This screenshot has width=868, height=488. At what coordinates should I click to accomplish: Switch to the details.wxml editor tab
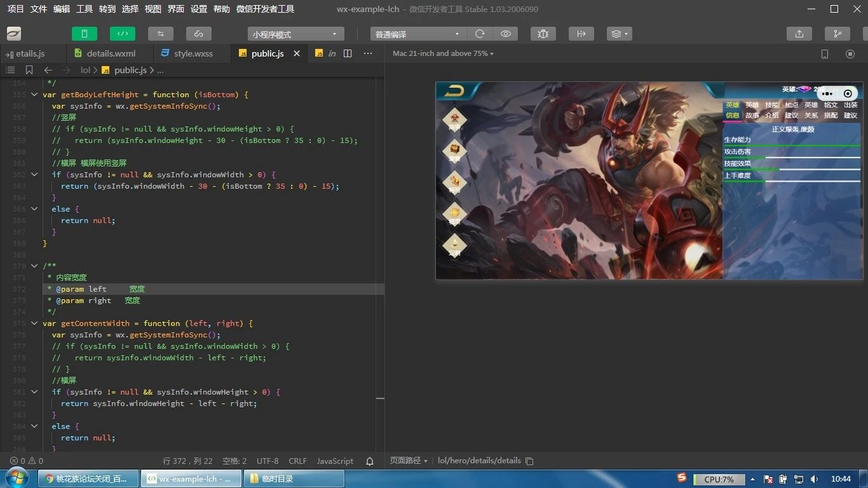(x=109, y=53)
